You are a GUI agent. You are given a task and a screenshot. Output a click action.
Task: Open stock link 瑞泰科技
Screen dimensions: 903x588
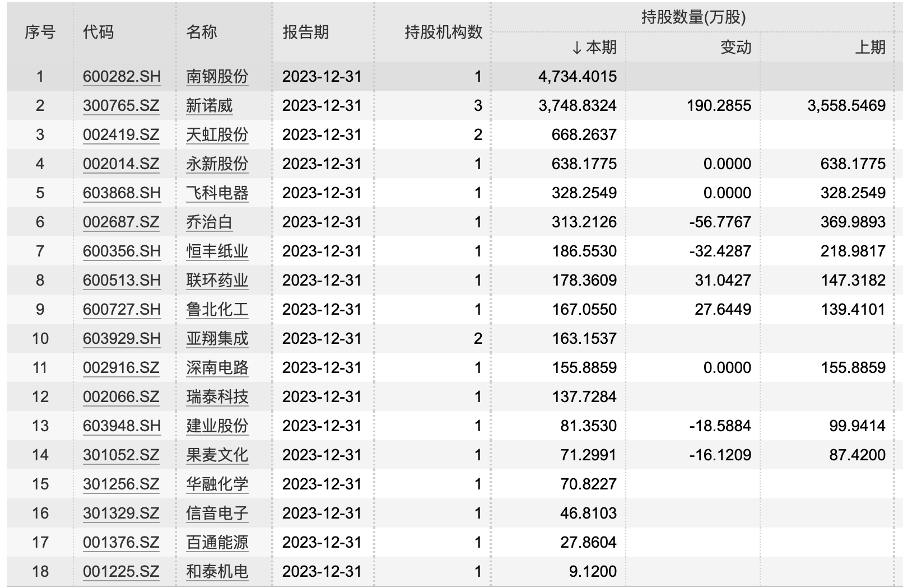(x=217, y=397)
